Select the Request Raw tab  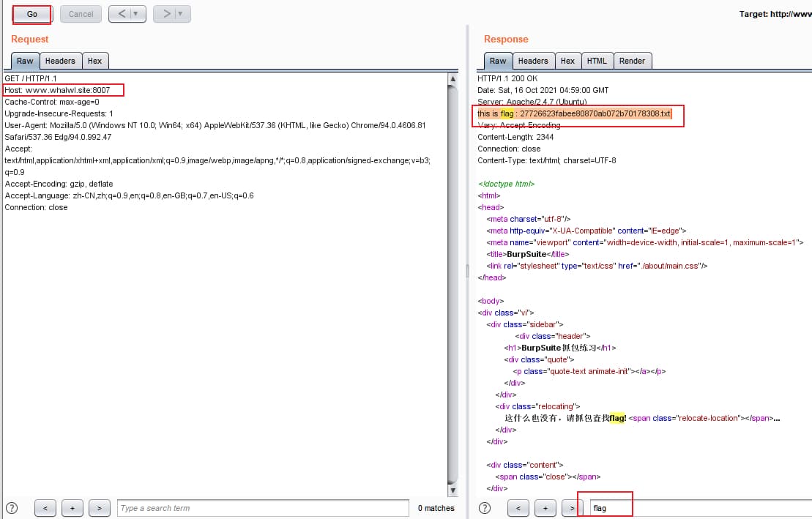[25, 61]
